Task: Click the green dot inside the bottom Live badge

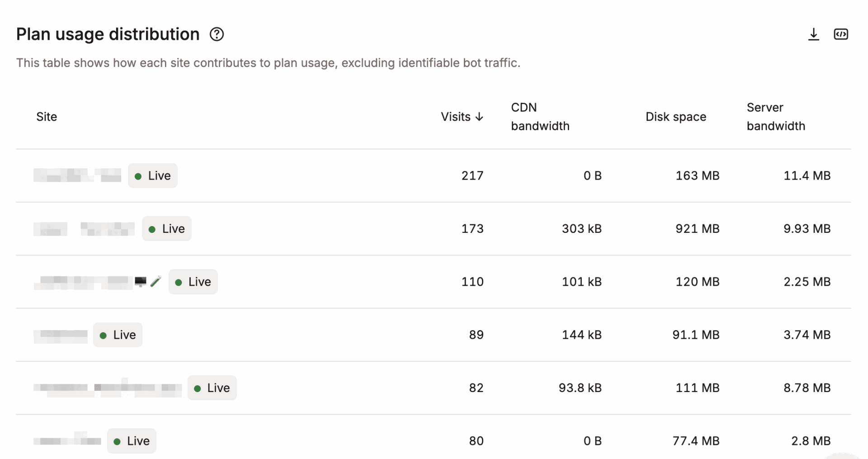Action: coord(118,441)
